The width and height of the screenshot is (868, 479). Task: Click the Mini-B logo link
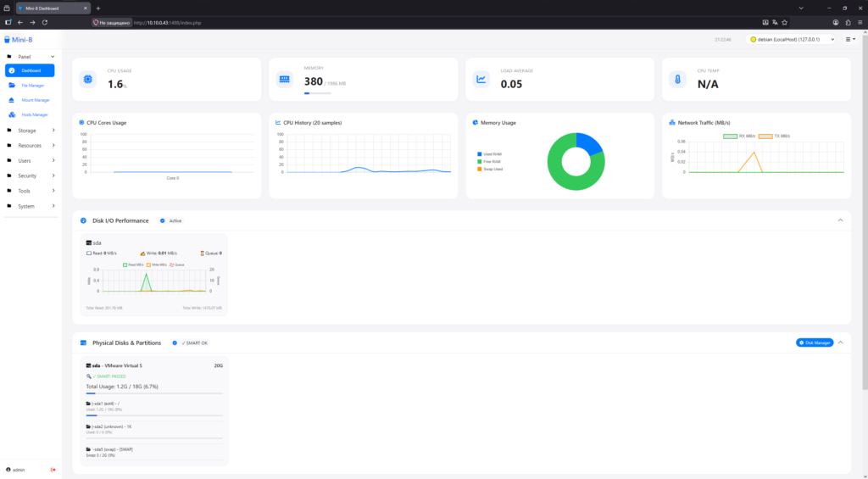[19, 40]
